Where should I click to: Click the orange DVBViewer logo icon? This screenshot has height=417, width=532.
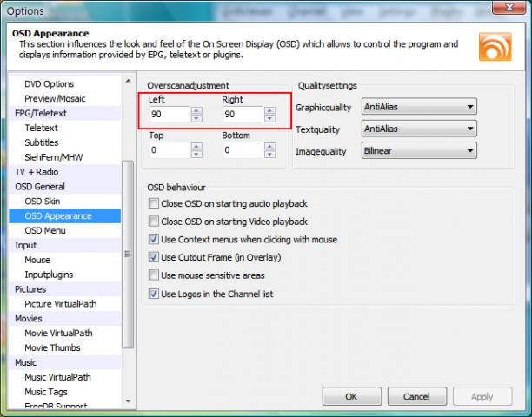(x=495, y=47)
